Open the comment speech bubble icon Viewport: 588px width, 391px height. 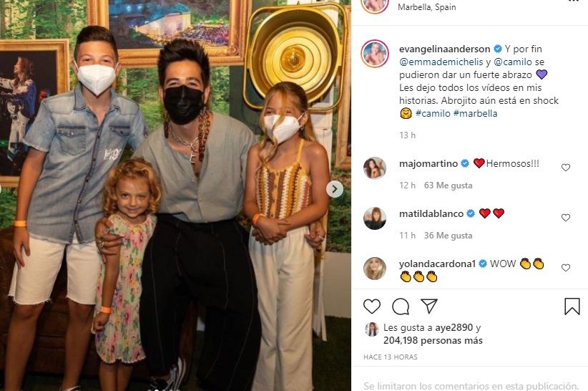point(401,306)
